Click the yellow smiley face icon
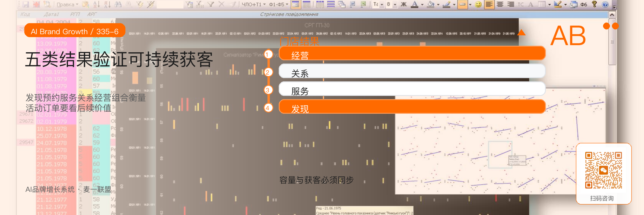The image size is (644, 215). coord(478,4)
